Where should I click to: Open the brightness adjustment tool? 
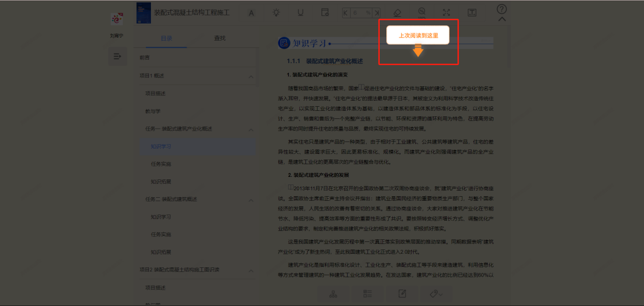(276, 13)
